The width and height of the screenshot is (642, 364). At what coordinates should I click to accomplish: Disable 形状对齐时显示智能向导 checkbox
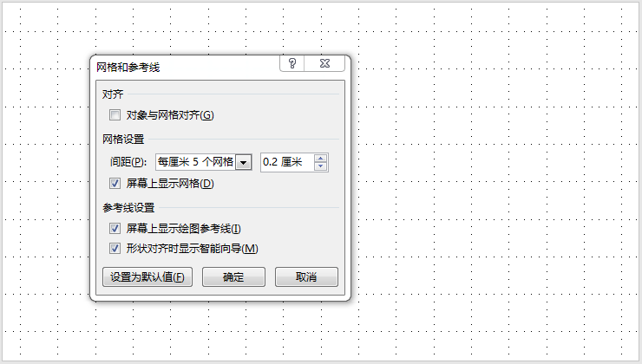[x=115, y=248]
